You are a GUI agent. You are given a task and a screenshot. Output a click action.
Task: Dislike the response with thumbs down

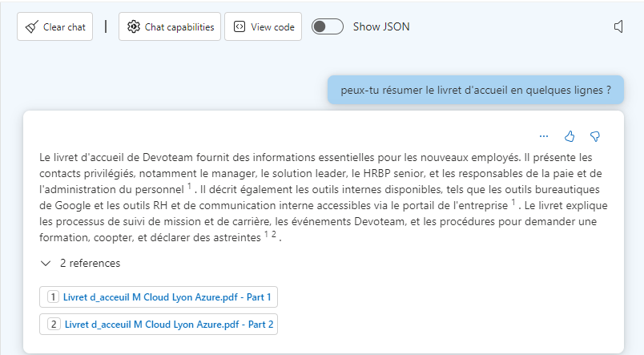[594, 136]
